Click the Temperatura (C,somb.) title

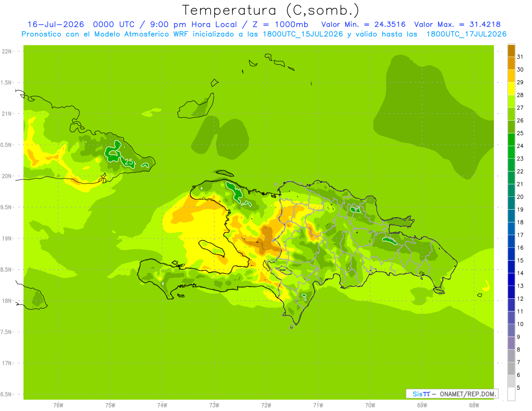pos(270,10)
